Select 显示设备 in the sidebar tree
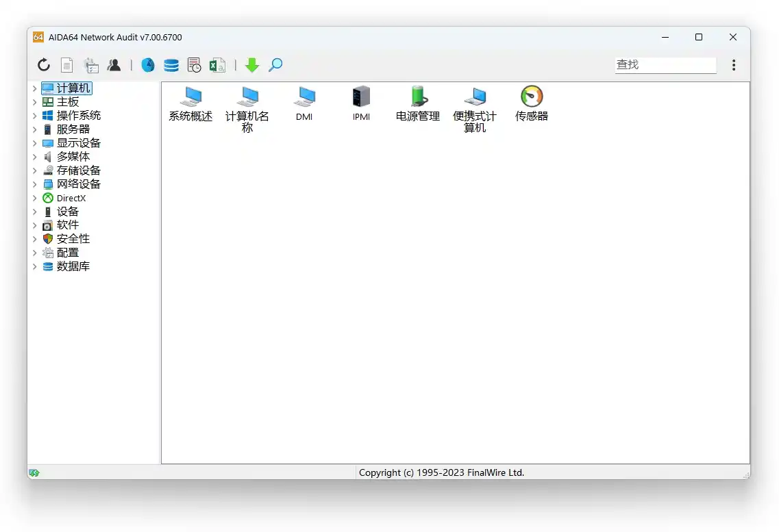 [71, 143]
